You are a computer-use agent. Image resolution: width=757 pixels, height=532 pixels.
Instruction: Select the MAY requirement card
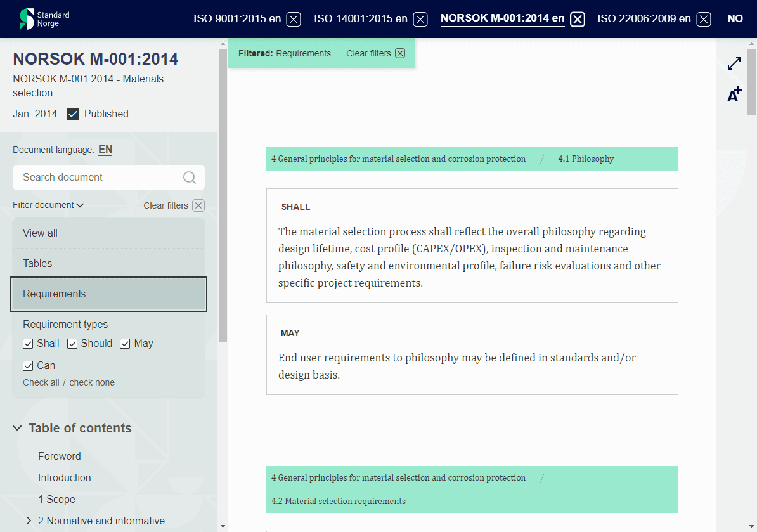pos(472,355)
